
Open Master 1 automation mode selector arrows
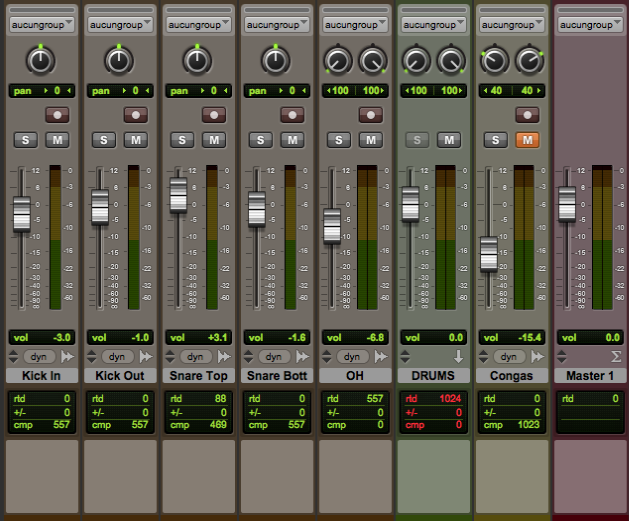(x=562, y=356)
